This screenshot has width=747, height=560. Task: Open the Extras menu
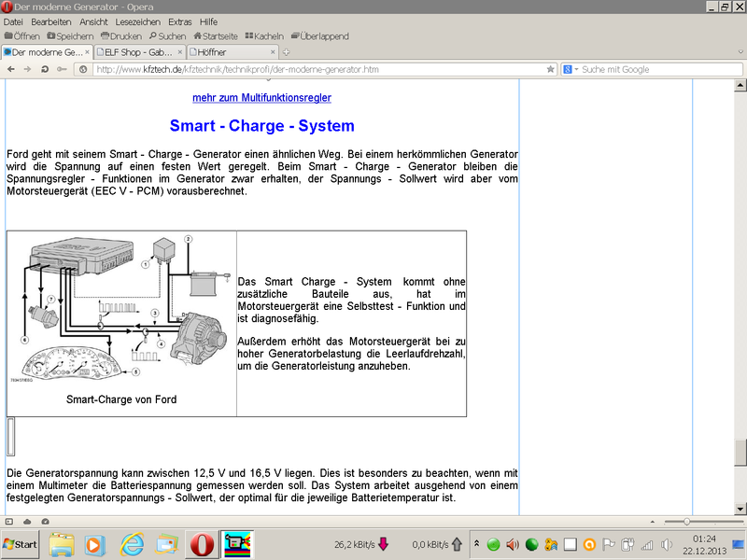[180, 21]
